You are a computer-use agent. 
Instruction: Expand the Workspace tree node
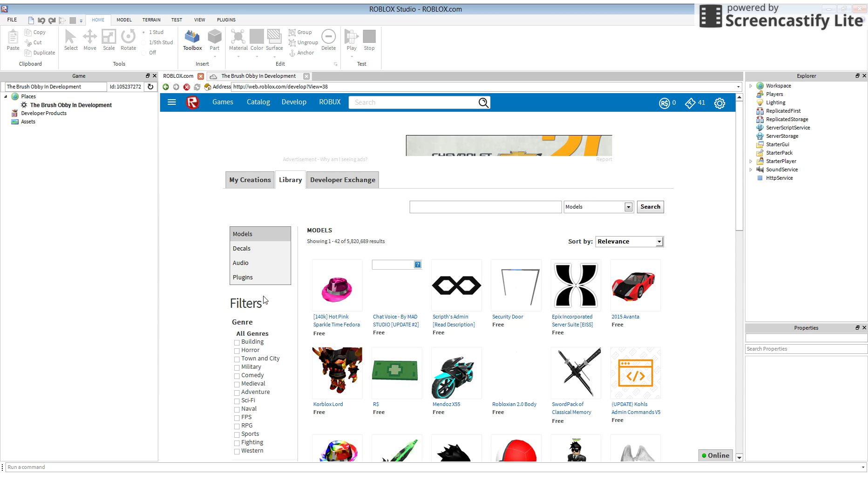(751, 86)
